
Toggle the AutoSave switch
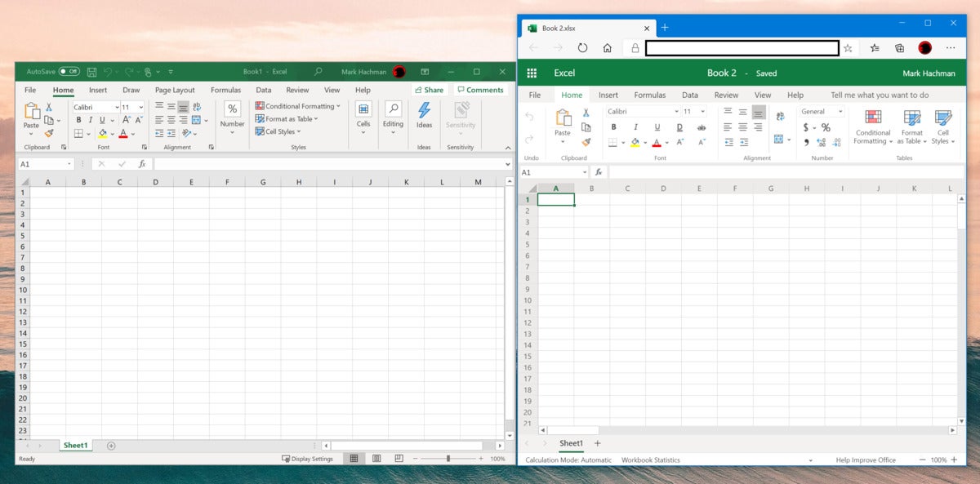tap(69, 72)
